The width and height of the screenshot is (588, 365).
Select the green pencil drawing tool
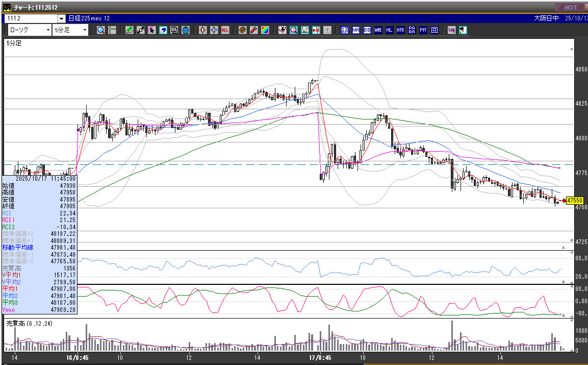click(130, 30)
